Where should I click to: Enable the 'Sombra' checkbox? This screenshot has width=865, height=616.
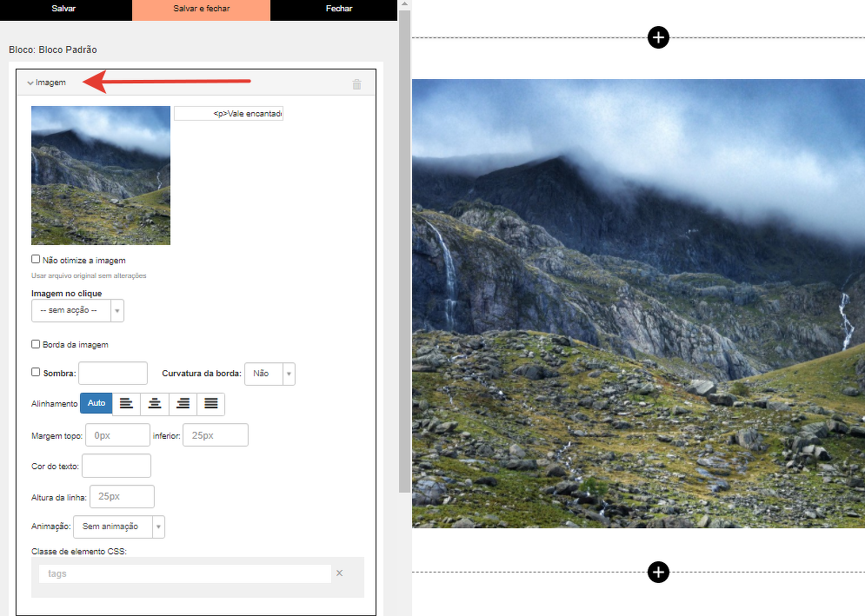click(x=36, y=372)
